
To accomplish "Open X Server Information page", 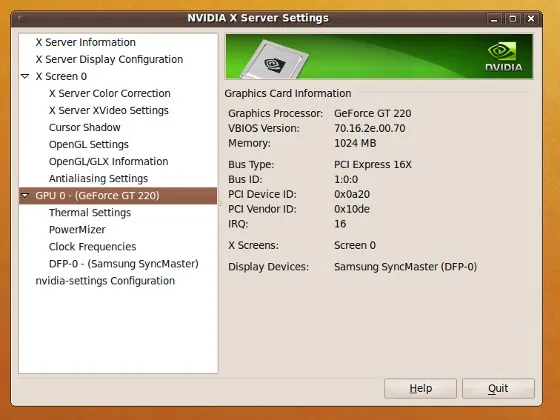I will click(85, 42).
